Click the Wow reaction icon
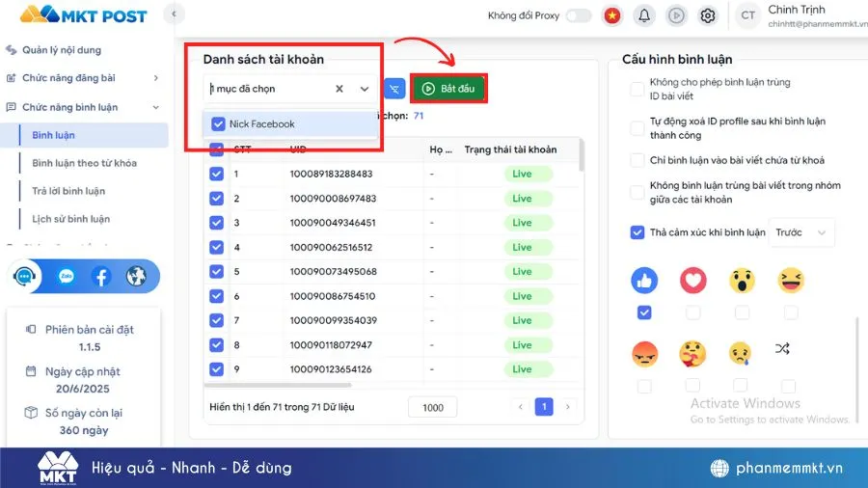 (x=742, y=281)
